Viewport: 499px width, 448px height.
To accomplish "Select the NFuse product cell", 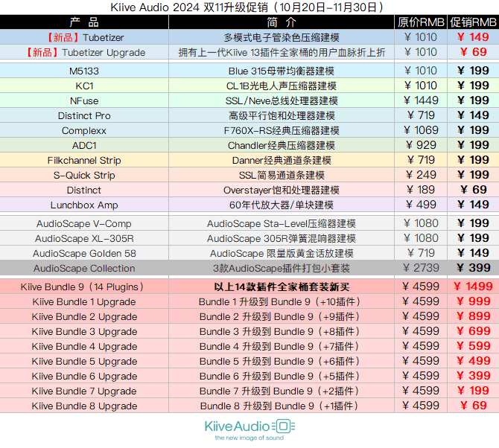I will click(84, 100).
